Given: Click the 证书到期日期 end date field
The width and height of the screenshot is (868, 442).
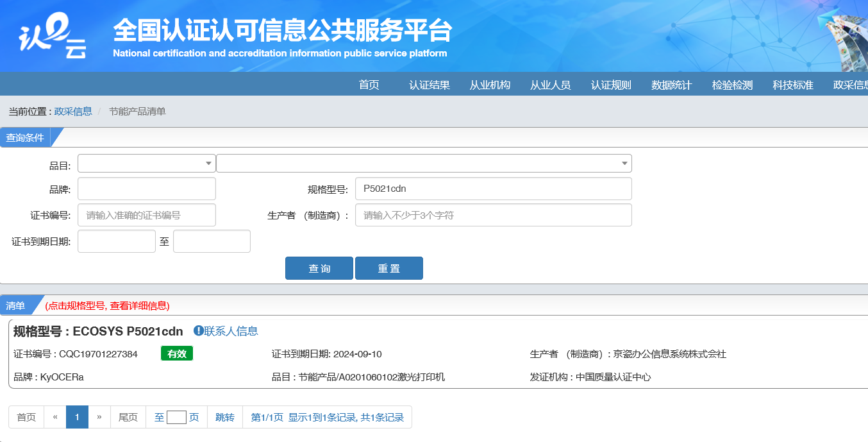Looking at the screenshot, I should [212, 241].
